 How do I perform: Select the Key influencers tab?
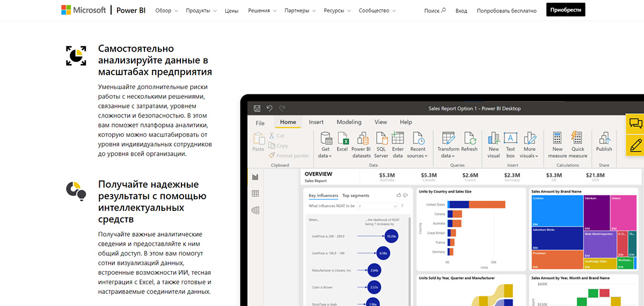[x=323, y=195]
